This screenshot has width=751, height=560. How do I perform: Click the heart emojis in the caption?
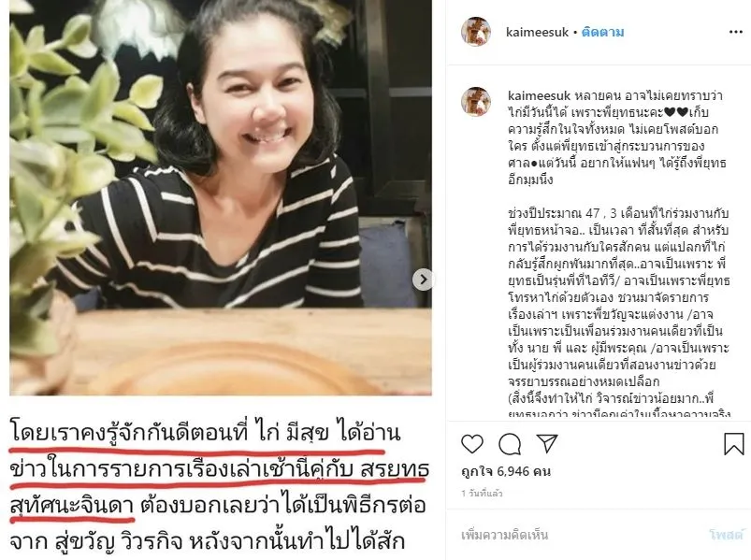coord(676,113)
